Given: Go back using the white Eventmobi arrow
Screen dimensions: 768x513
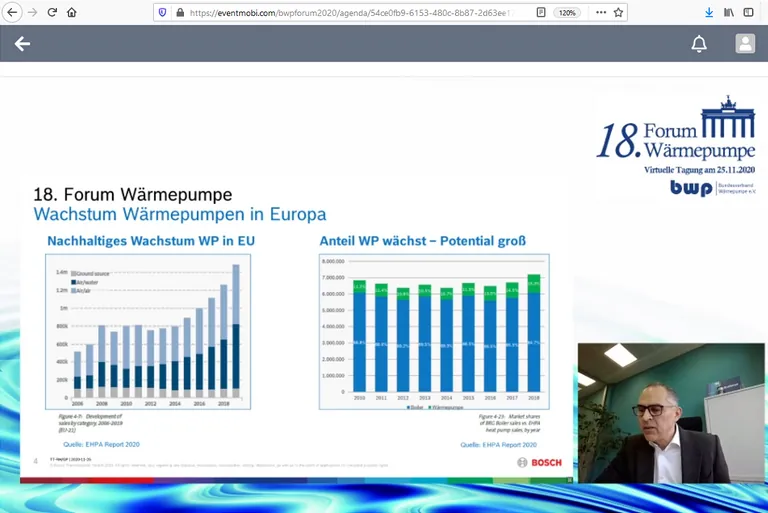Looking at the screenshot, I should [22, 44].
